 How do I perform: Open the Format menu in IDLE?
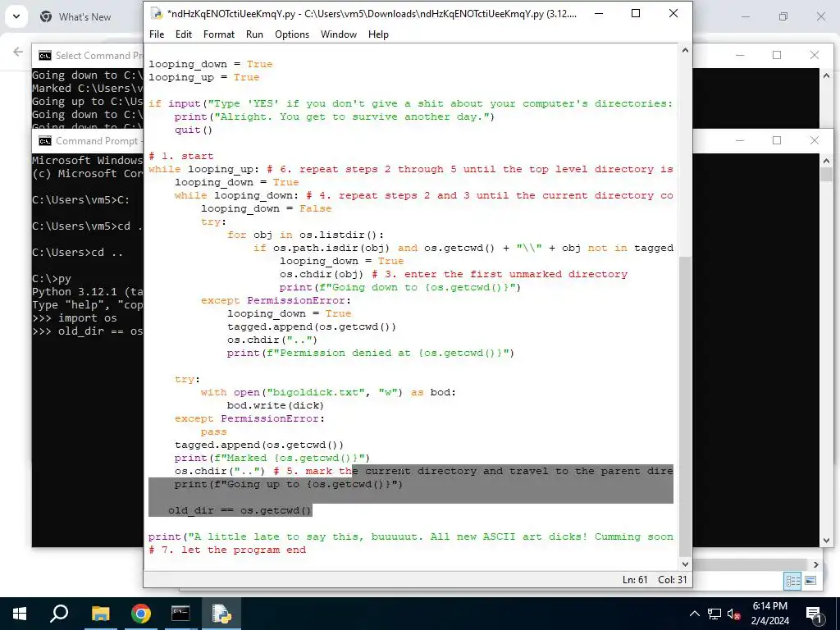tap(218, 34)
